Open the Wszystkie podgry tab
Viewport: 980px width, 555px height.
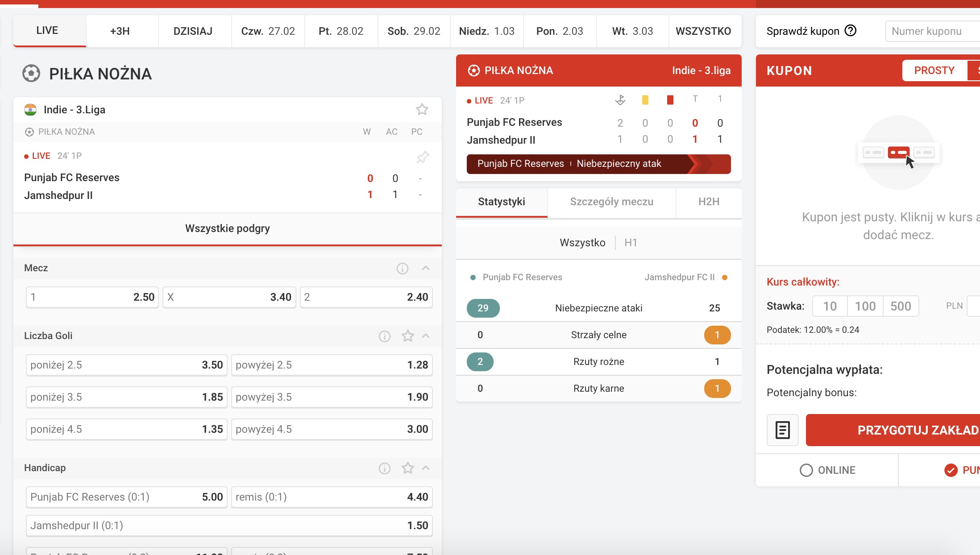(228, 229)
